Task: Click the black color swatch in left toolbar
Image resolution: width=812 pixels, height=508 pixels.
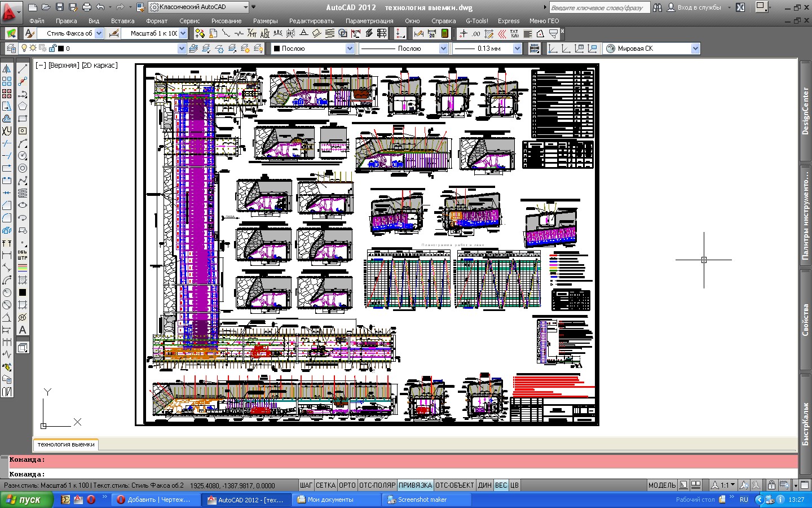Action: point(23,292)
